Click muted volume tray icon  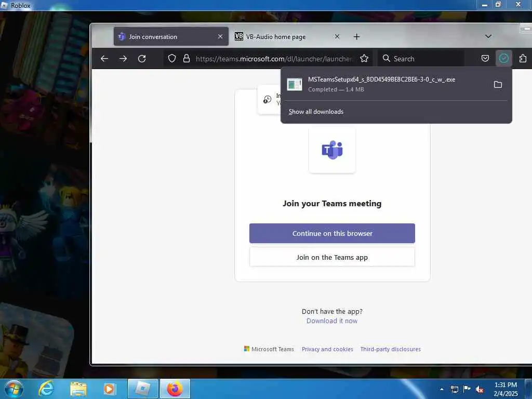(x=480, y=390)
